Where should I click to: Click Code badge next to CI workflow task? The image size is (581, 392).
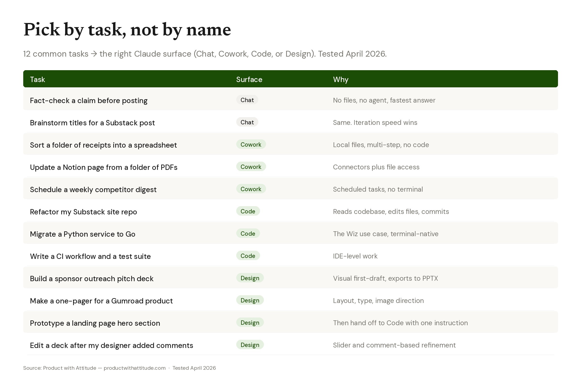tap(248, 256)
